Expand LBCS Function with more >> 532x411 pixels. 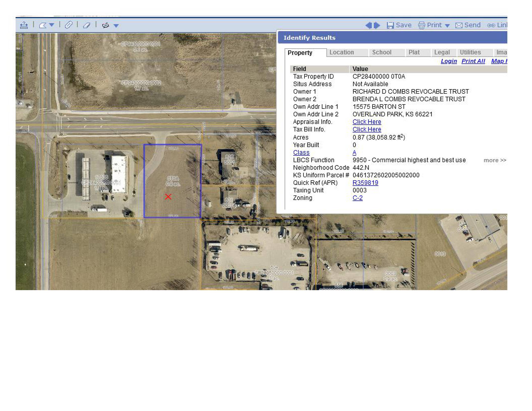(495, 160)
